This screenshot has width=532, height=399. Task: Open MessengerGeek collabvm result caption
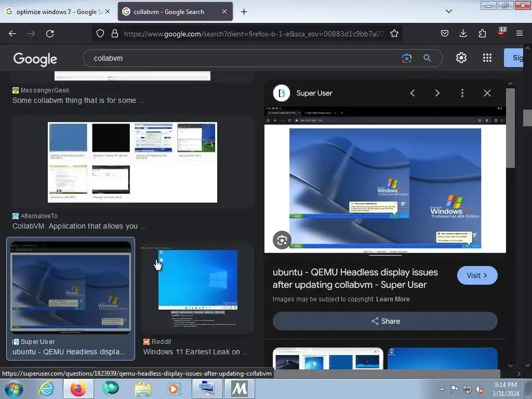(x=79, y=100)
